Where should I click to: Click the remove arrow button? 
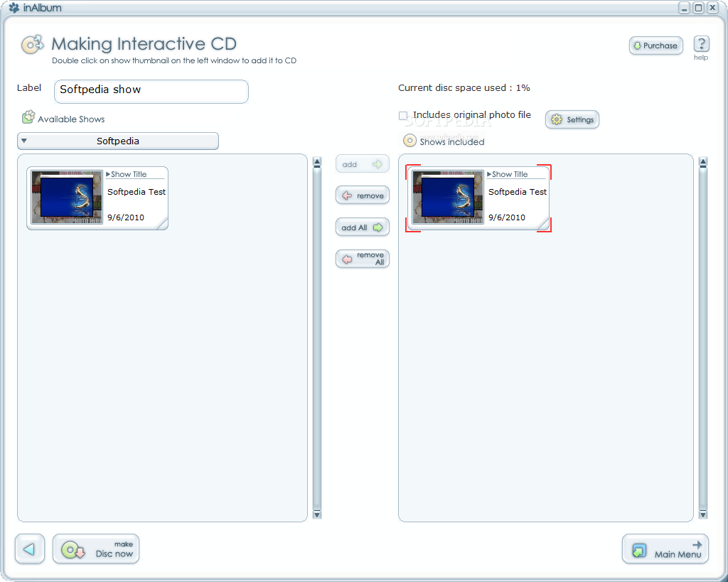[362, 195]
